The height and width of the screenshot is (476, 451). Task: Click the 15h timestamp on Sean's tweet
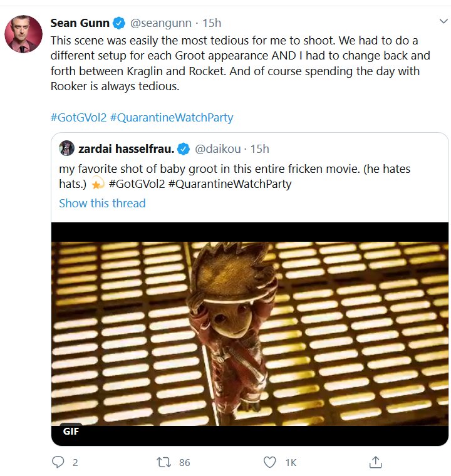tap(212, 23)
